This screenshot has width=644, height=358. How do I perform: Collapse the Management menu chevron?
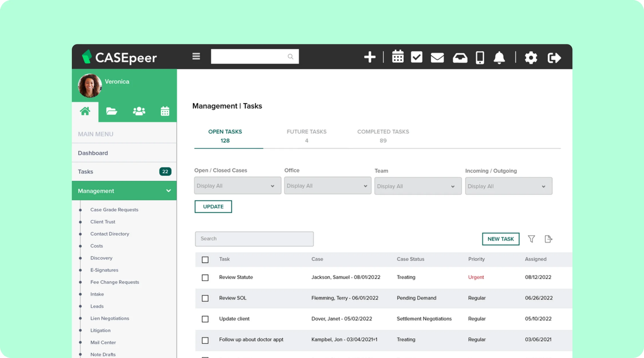point(168,191)
